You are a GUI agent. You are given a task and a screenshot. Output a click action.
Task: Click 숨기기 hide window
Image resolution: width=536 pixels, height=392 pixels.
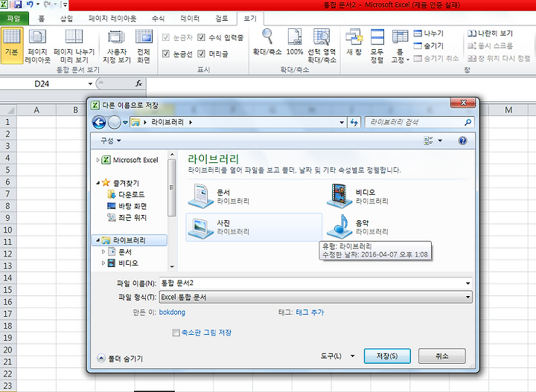click(429, 46)
